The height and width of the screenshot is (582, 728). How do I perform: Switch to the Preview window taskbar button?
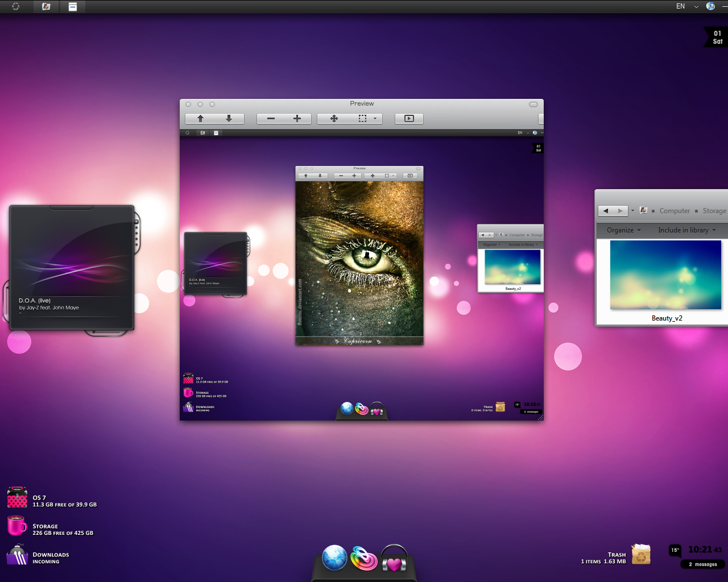pyautogui.click(x=73, y=6)
